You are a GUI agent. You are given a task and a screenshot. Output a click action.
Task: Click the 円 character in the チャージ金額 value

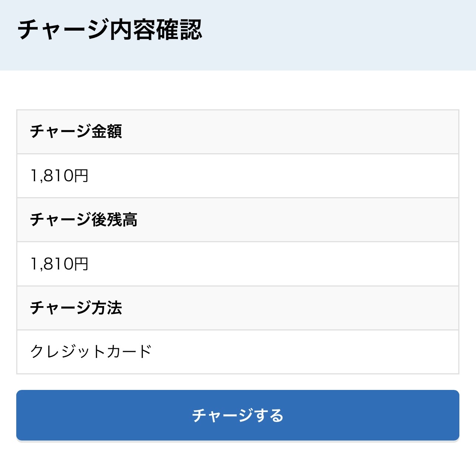tap(81, 176)
